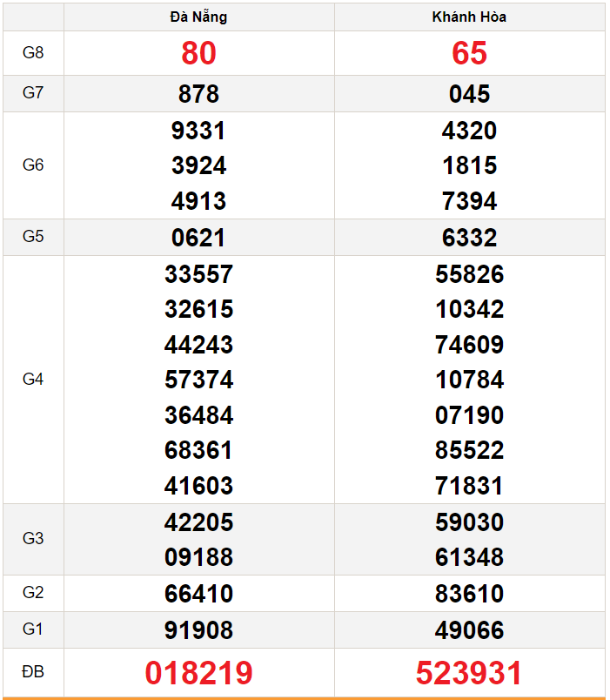Select the G8 result 80
610x700 pixels.
[198, 53]
